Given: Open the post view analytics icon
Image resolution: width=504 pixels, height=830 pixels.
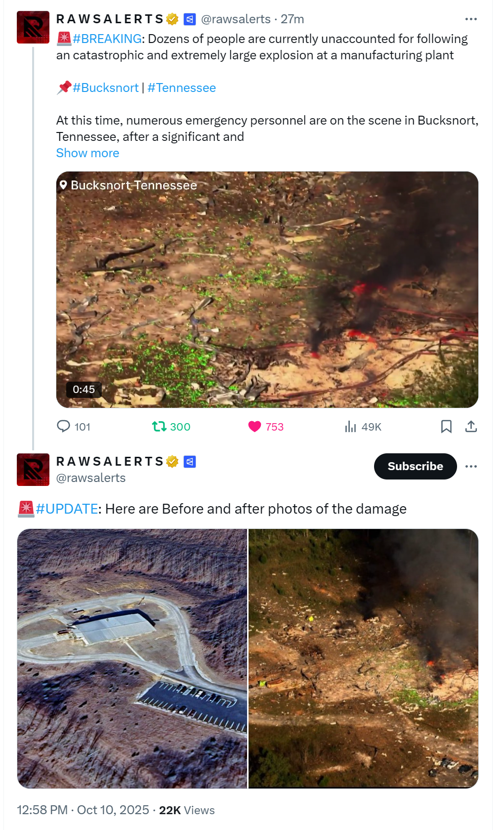Looking at the screenshot, I should (x=350, y=426).
